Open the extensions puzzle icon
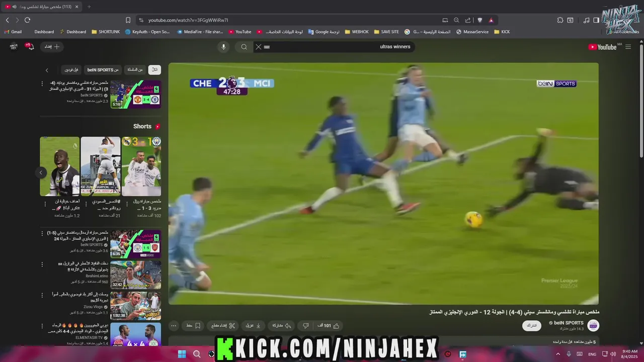Image resolution: width=644 pixels, height=362 pixels. [x=560, y=20]
